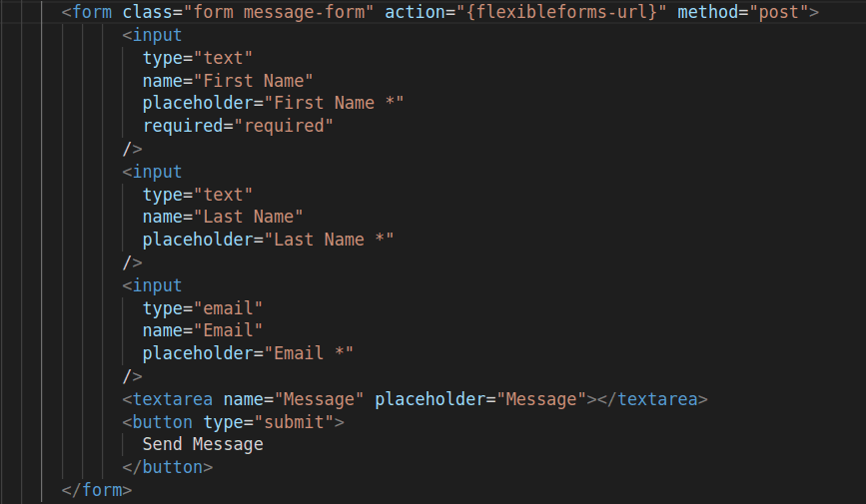
Task: Click the first input tag opening
Action: click(x=152, y=35)
